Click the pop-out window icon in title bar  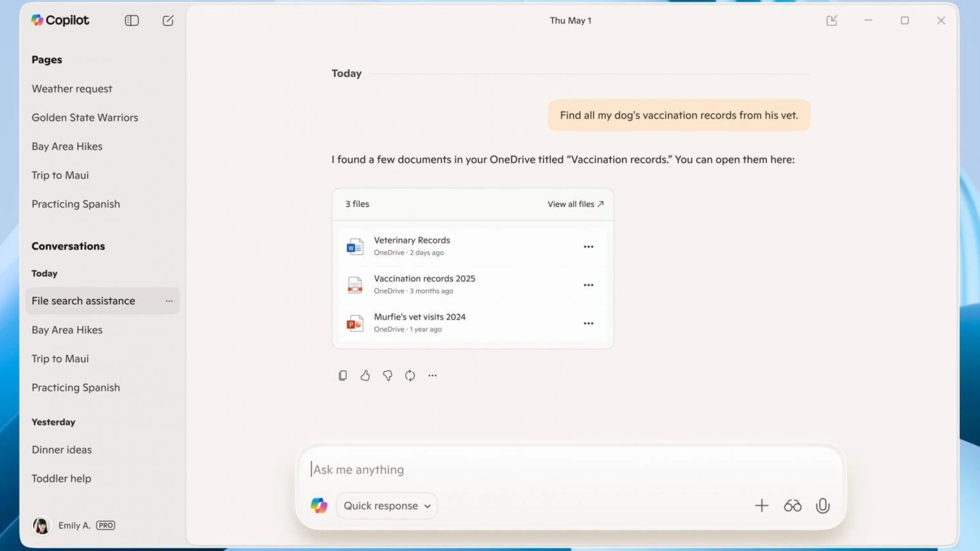(x=832, y=20)
